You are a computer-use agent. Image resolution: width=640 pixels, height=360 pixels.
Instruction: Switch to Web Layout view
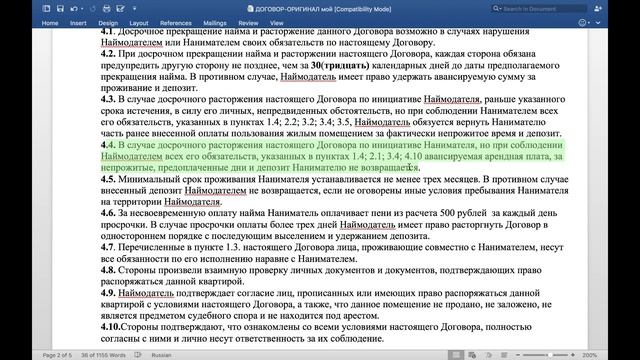tap(472, 355)
